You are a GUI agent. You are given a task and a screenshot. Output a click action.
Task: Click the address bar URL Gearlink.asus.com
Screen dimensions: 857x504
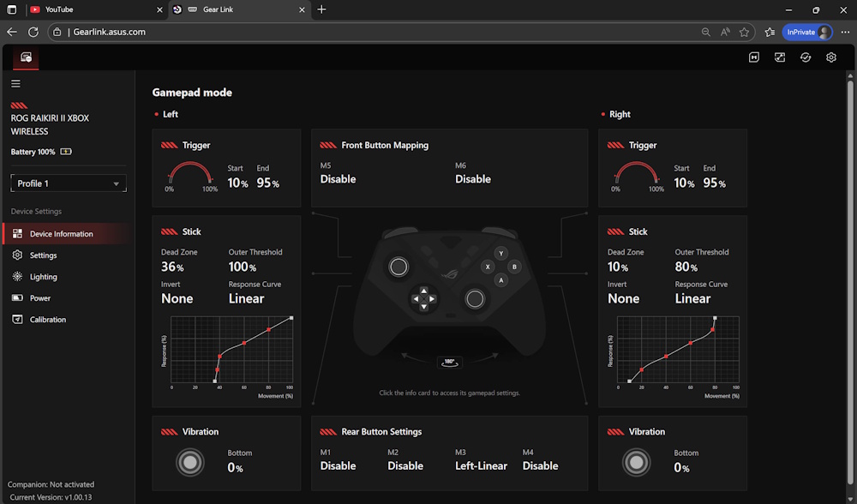pyautogui.click(x=110, y=33)
